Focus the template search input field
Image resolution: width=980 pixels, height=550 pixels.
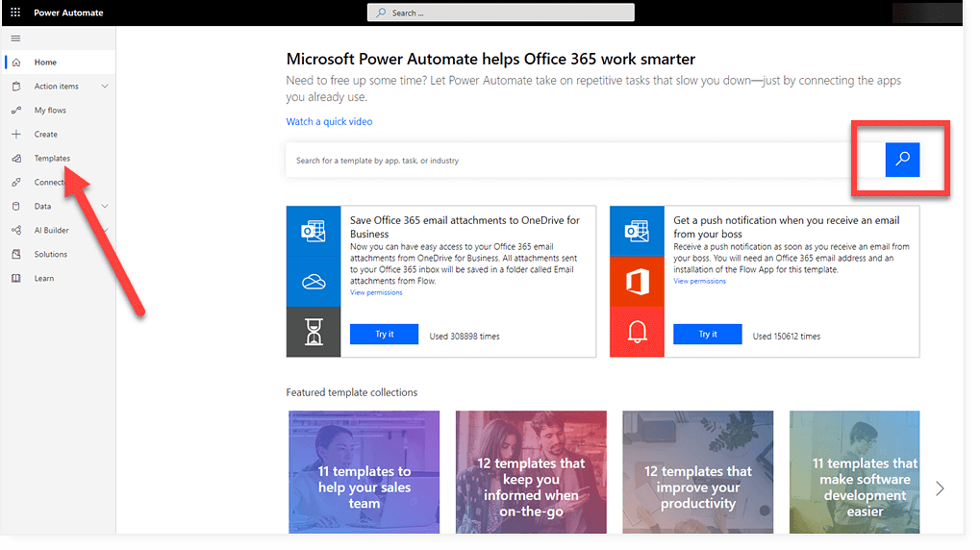click(x=586, y=160)
